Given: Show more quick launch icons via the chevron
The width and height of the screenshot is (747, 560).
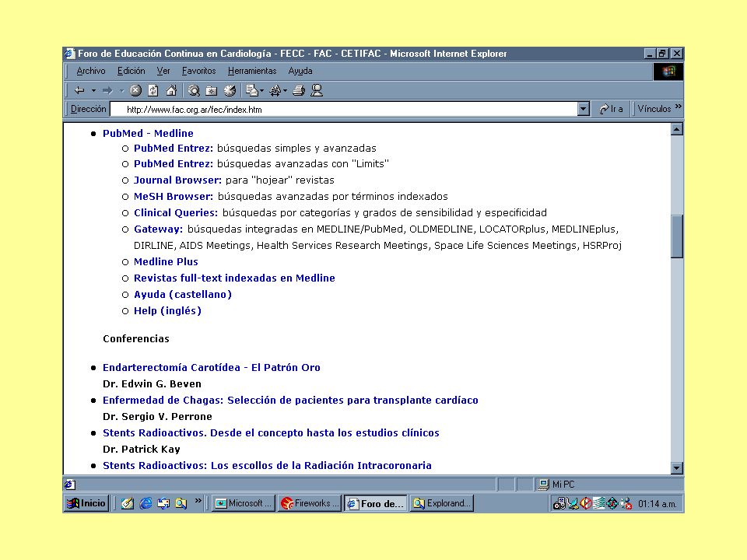Looking at the screenshot, I should pyautogui.click(x=198, y=500).
